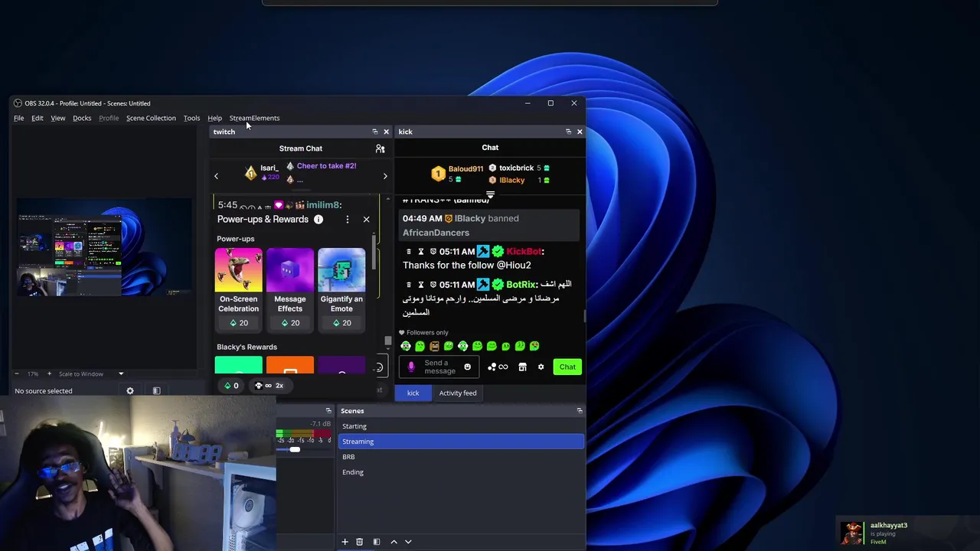This screenshot has height=551, width=980.
Task: Click the Twitch bits balance button
Action: (231, 386)
